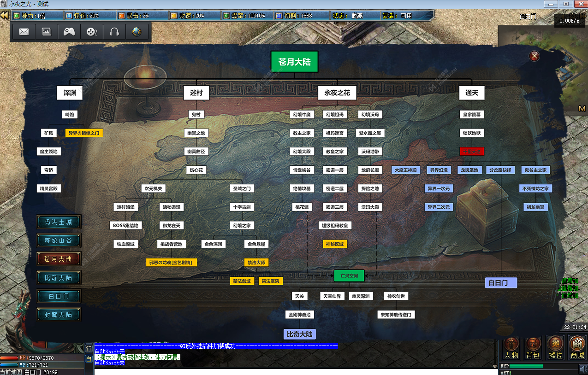Click the 复活 可用 status text
588x375 pixels.
pos(397,16)
